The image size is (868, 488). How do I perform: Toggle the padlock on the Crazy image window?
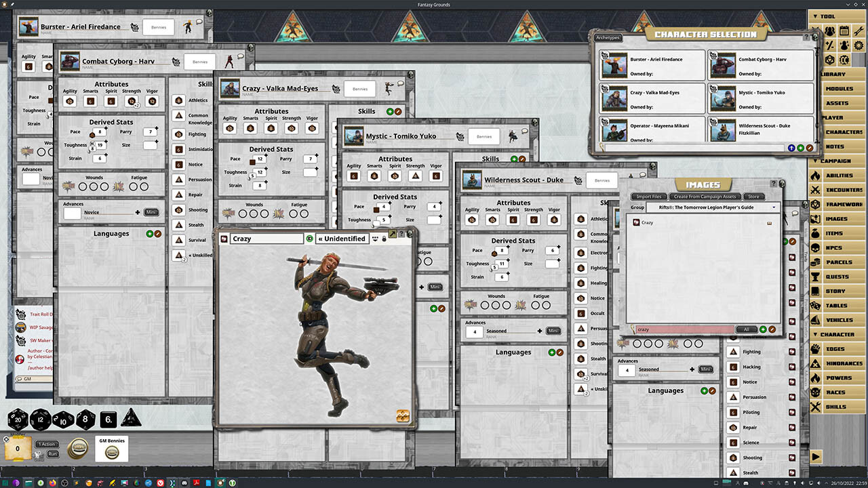[x=384, y=239]
